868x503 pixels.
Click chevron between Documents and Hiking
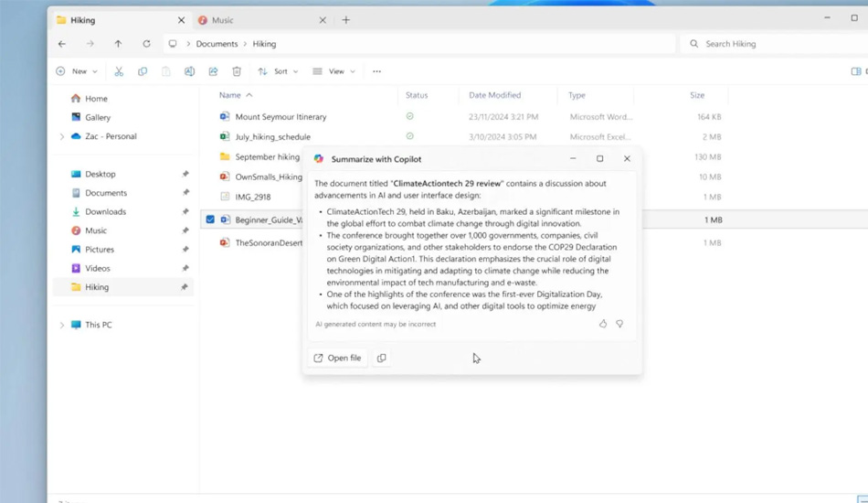coord(245,44)
